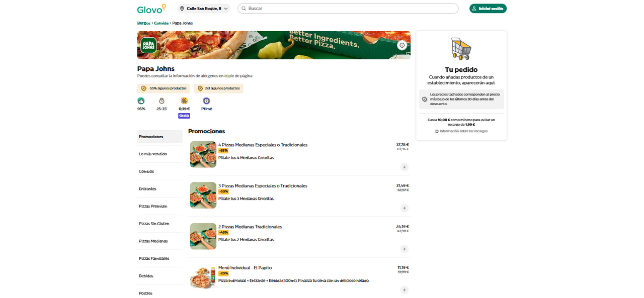This screenshot has width=644, height=298.
Task: Select the Pizzas Medianas category
Action: point(159,241)
